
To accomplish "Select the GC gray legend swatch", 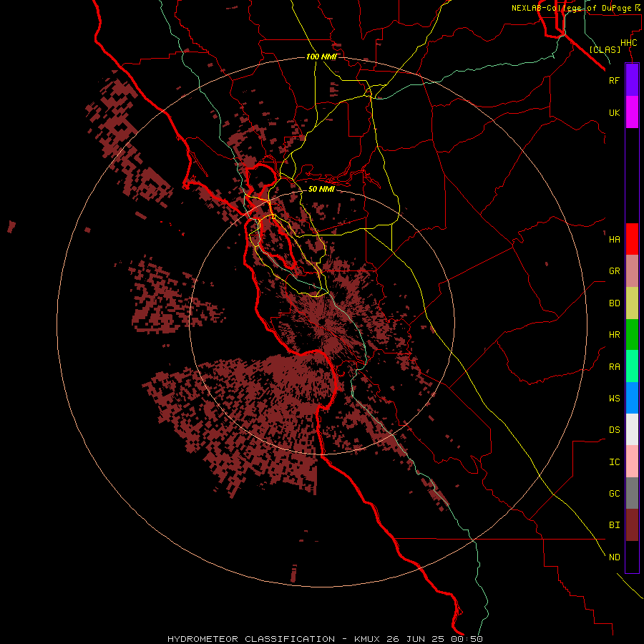I will (632, 493).
